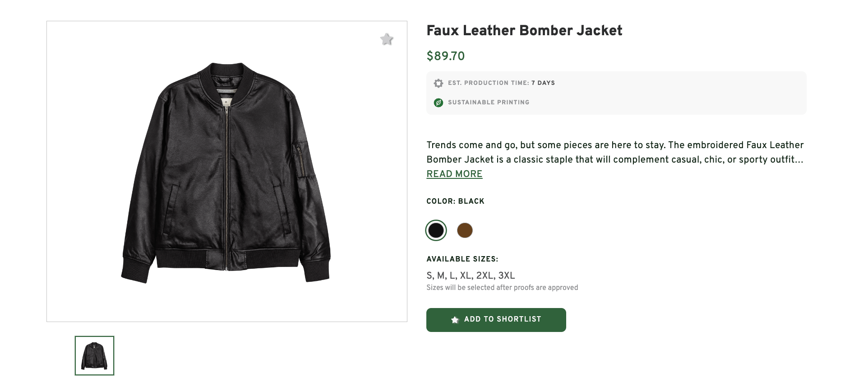Click the star icon inside Add to Shortlist
The width and height of the screenshot is (868, 383).
455,320
